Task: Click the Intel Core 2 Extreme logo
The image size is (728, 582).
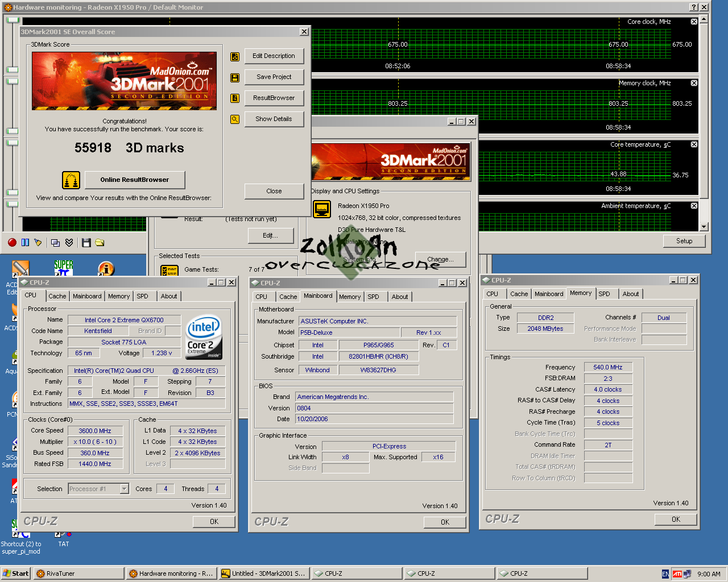Action: coord(204,337)
